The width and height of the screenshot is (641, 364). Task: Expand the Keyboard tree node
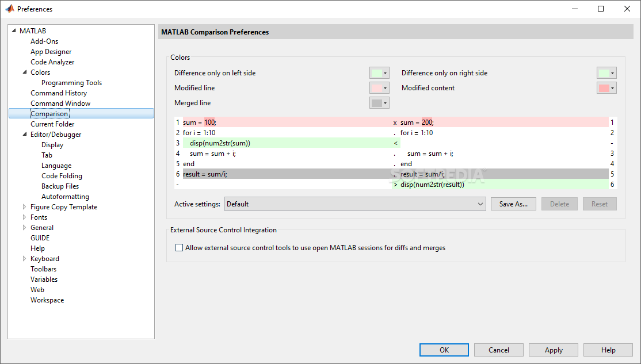(x=25, y=259)
